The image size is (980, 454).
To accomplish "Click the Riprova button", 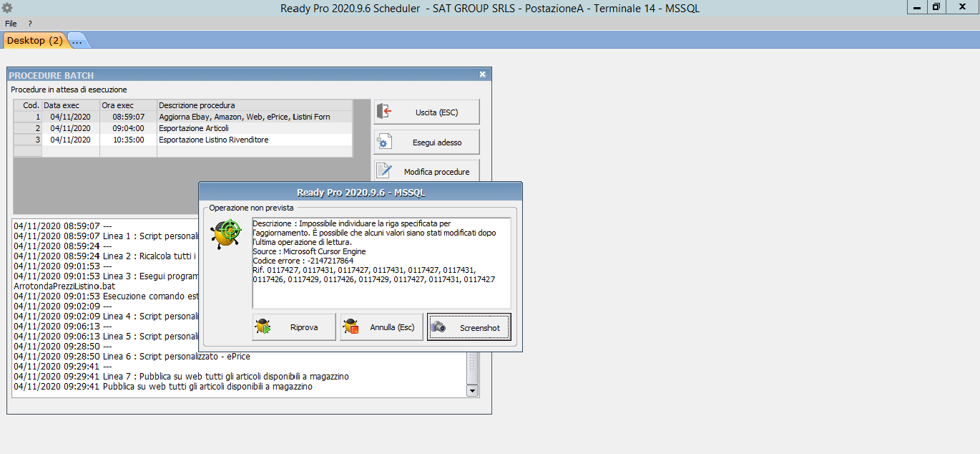I will tap(294, 327).
